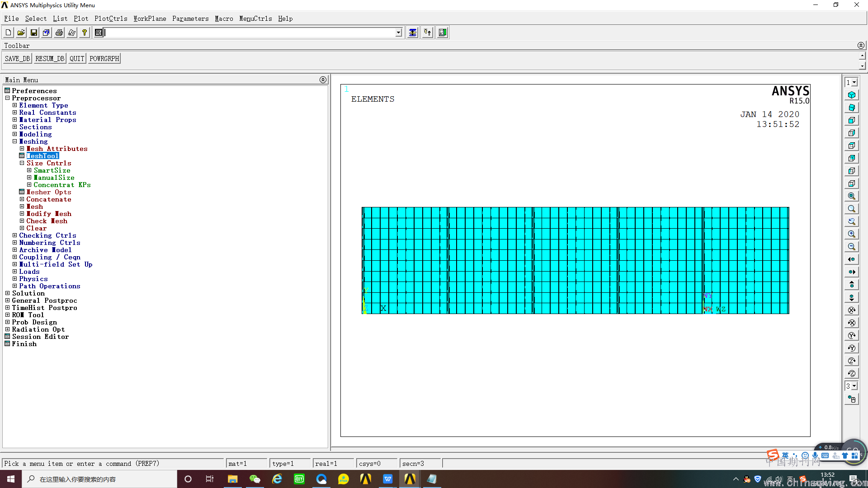The height and width of the screenshot is (488, 868).
Task: Click the SAVE_DB toolbar button
Action: pyautogui.click(x=17, y=59)
